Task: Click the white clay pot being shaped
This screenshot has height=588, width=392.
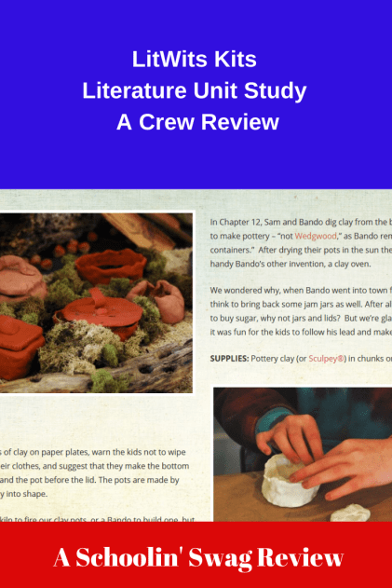Action: pyautogui.click(x=288, y=479)
